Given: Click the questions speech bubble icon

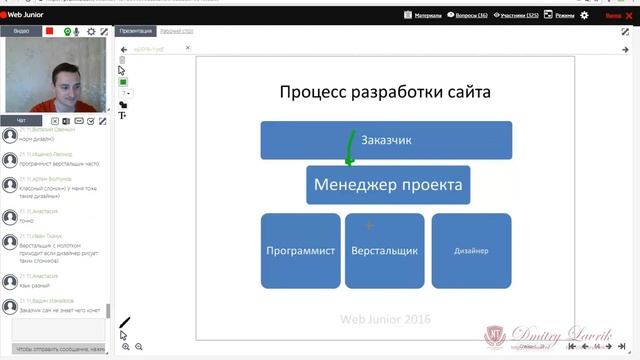Looking at the screenshot, I should [x=451, y=15].
